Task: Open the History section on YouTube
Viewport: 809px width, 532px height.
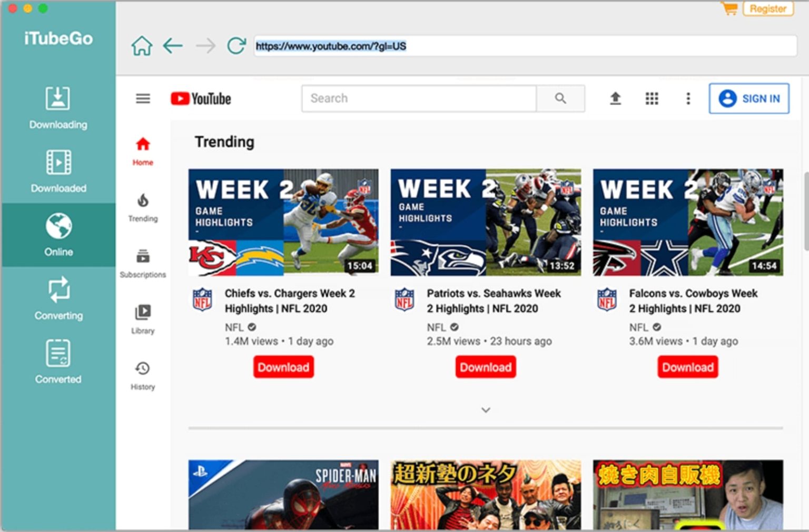Action: pos(142,374)
